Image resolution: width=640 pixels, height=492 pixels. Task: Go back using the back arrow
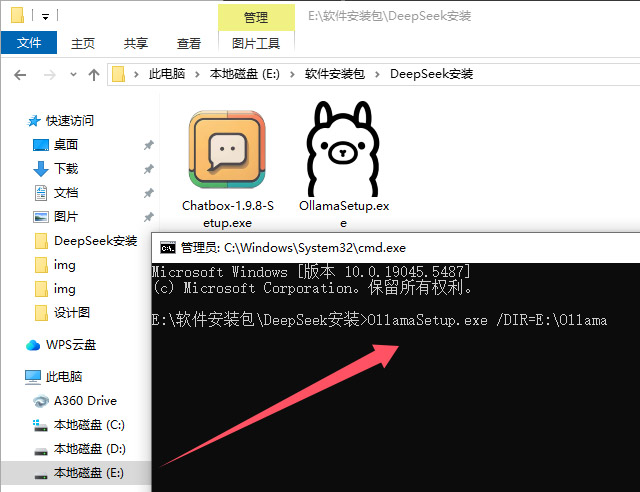click(20, 75)
